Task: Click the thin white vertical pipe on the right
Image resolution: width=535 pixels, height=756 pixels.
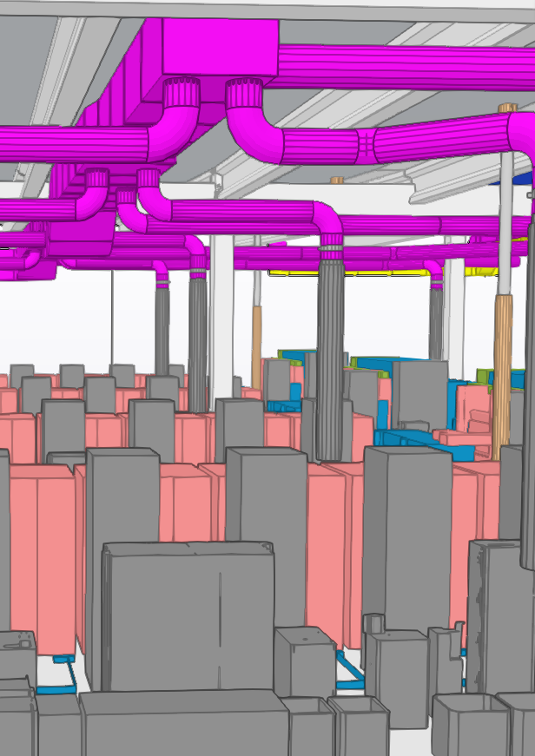Action: point(505,217)
